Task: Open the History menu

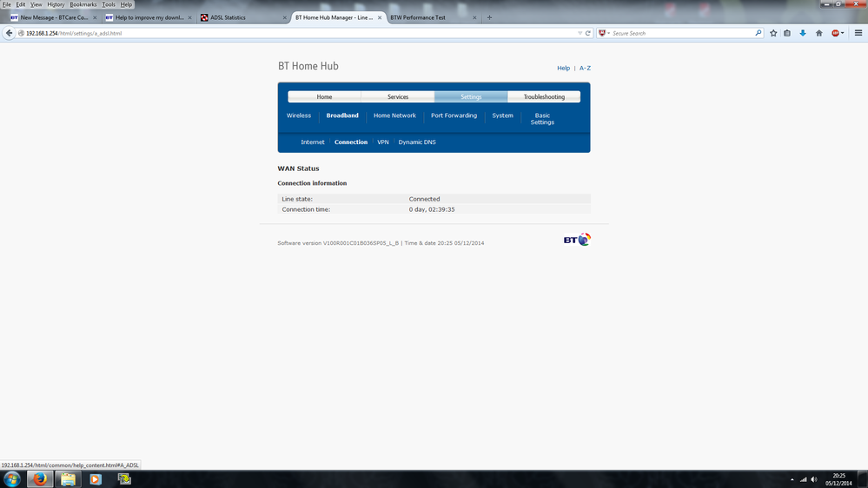Action: 56,4
